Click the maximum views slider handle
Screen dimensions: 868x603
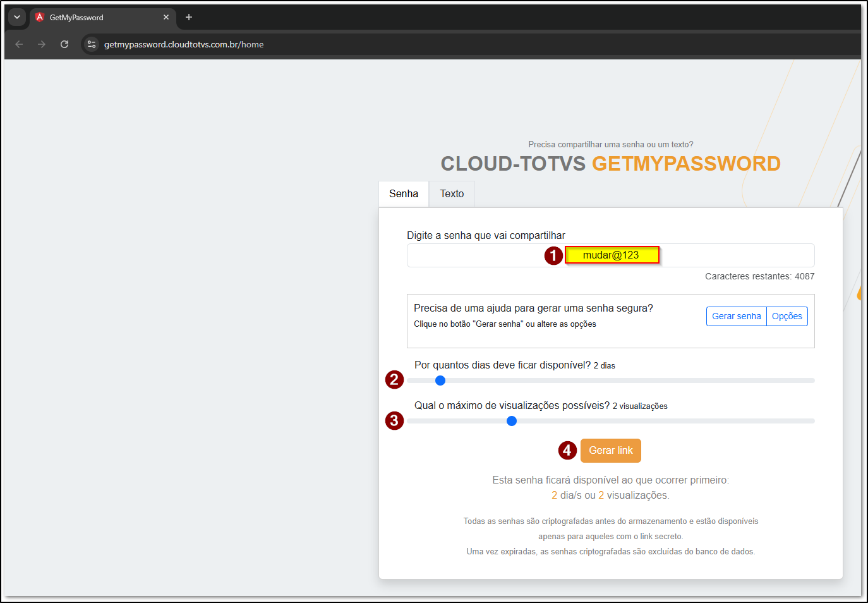(x=512, y=421)
